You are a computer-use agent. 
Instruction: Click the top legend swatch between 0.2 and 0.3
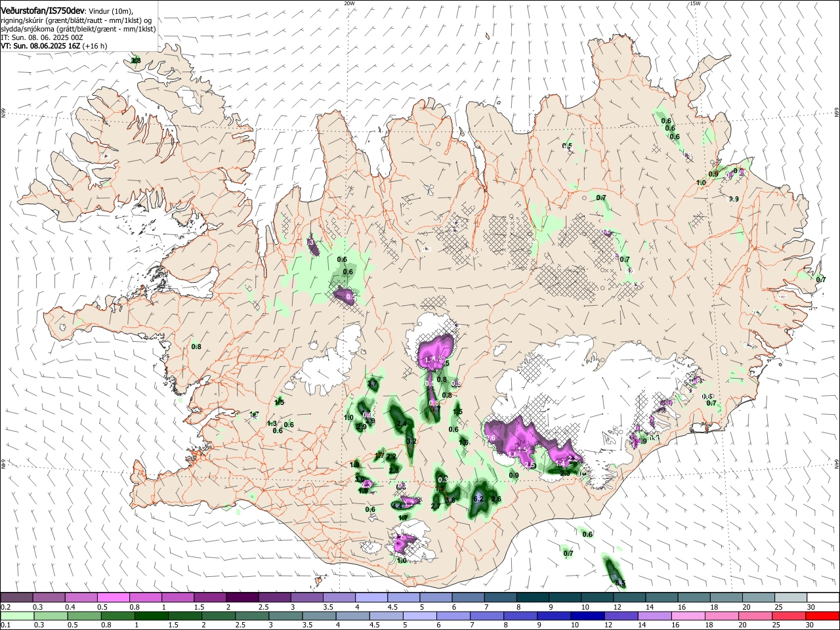click(x=16, y=598)
